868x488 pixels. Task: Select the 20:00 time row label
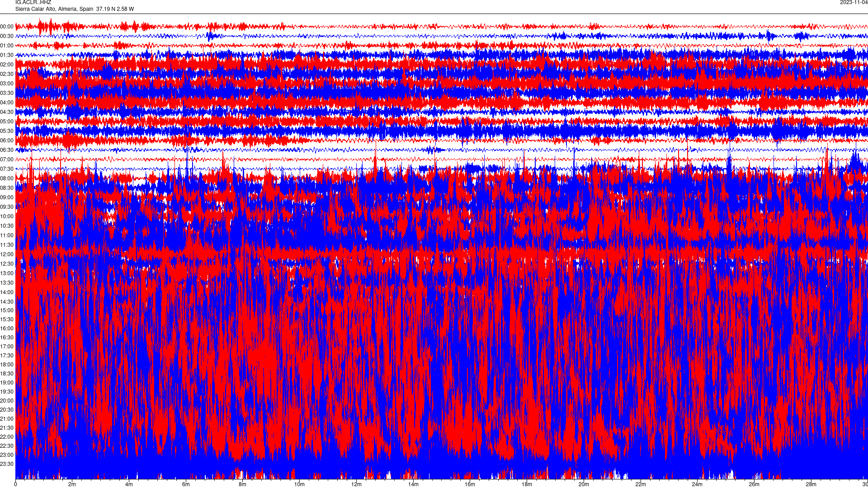(x=7, y=401)
